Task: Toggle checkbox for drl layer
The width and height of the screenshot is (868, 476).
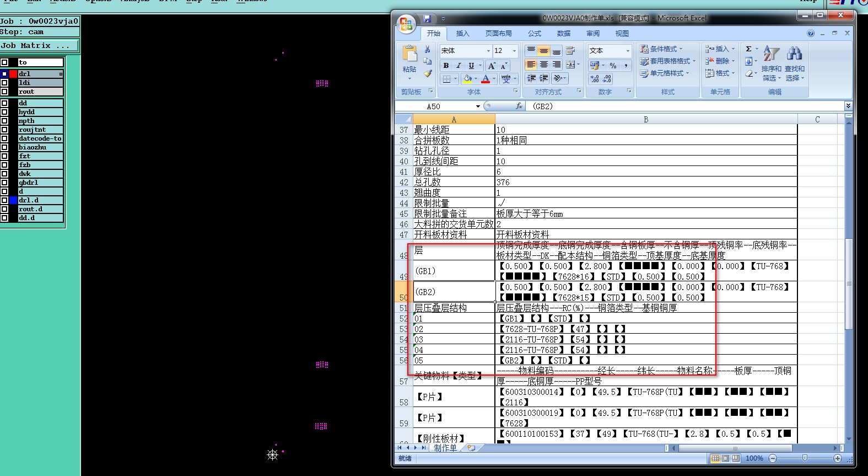Action: click(x=4, y=74)
